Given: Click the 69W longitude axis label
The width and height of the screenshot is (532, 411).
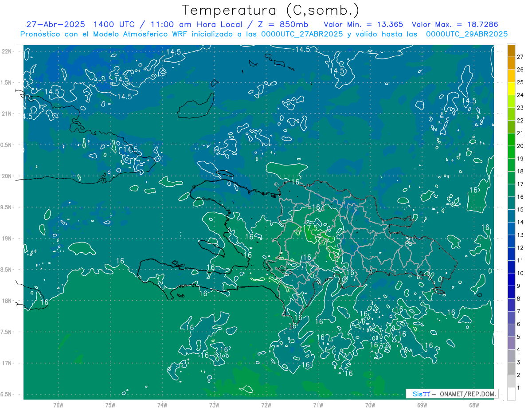Looking at the screenshot, I should point(422,405).
